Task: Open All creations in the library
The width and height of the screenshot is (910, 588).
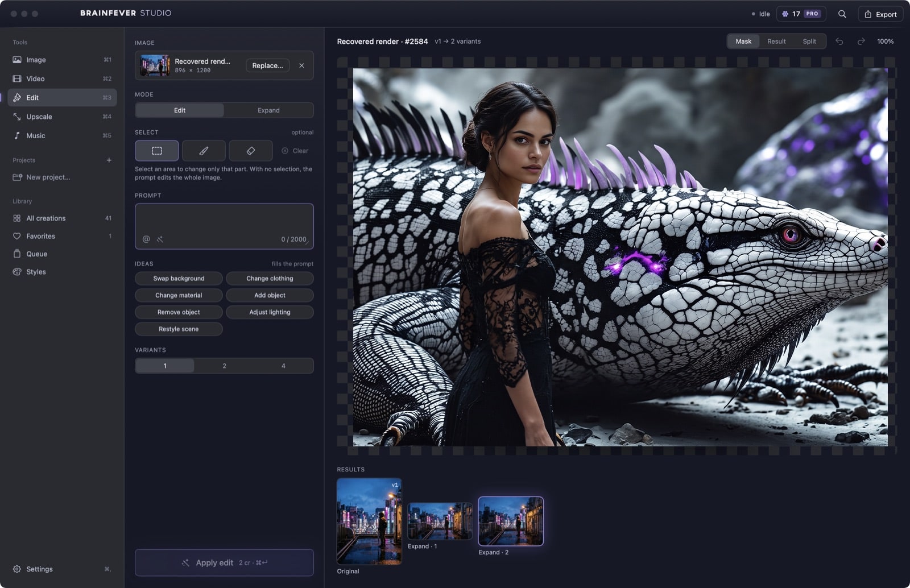Action: [62, 218]
